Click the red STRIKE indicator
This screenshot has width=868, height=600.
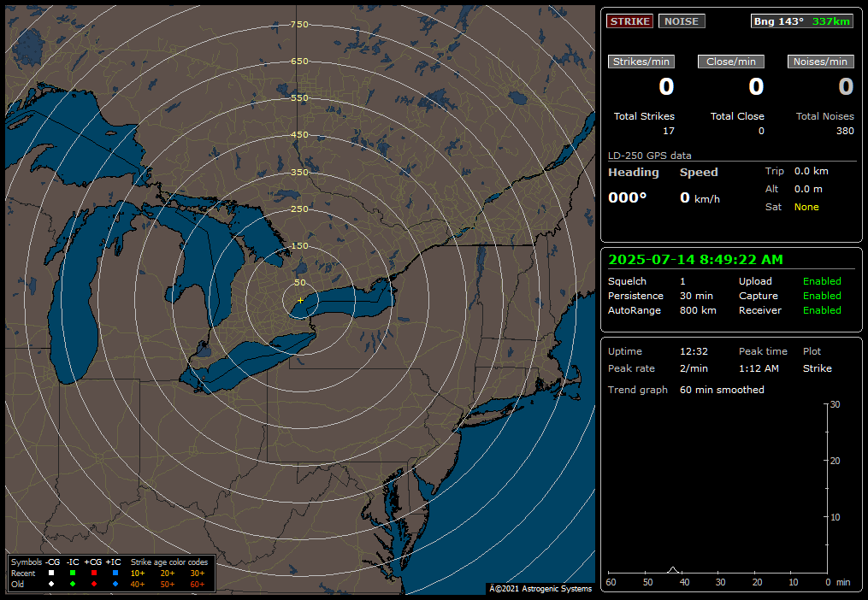[x=630, y=21]
